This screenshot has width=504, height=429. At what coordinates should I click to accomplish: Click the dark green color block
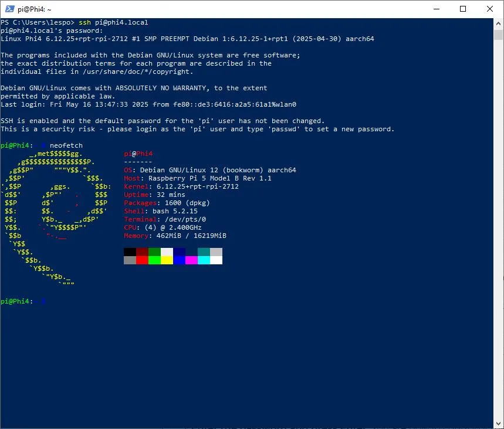[154, 252]
